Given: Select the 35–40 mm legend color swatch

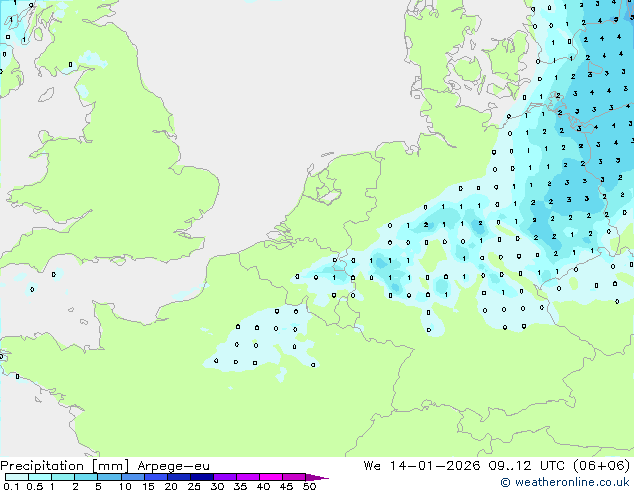Looking at the screenshot, I should tap(248, 477).
